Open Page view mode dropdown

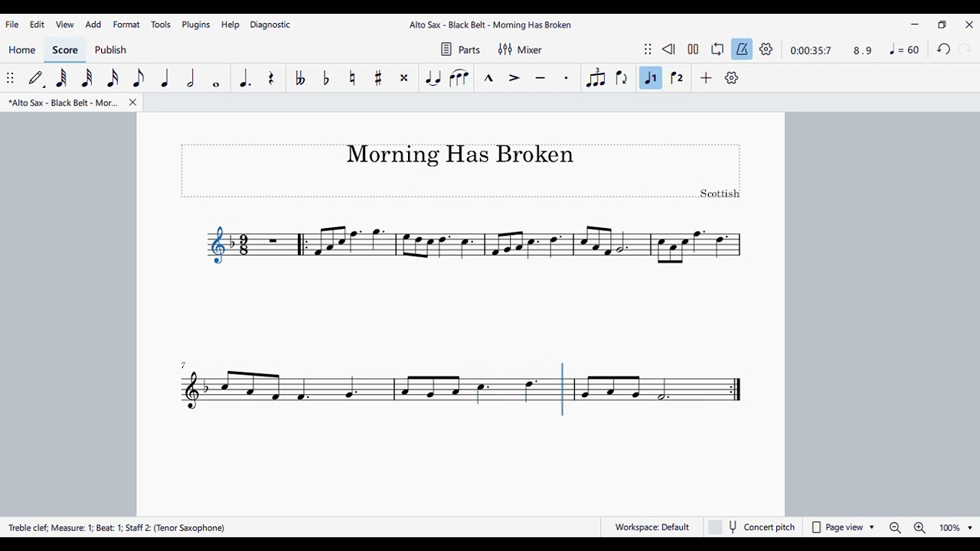click(842, 527)
